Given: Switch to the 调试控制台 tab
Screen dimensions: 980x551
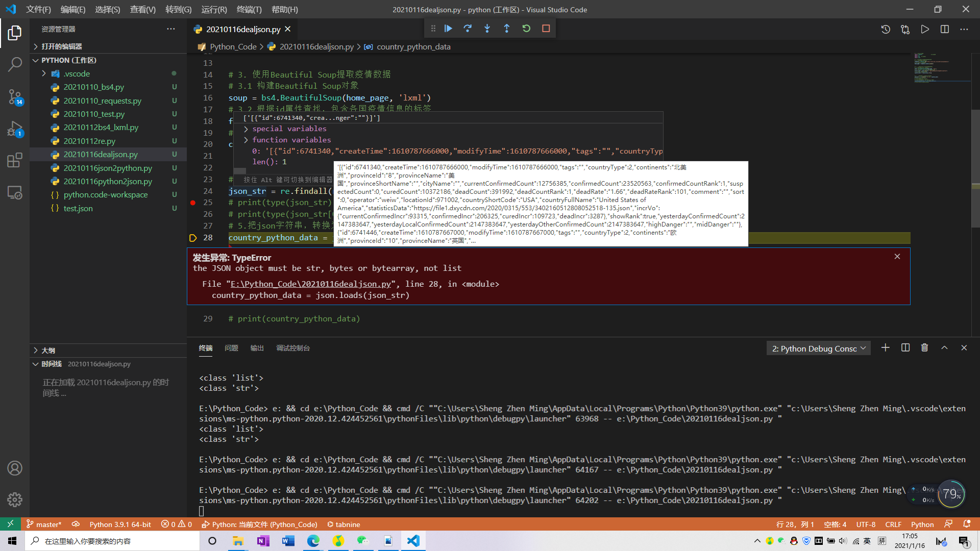Looking at the screenshot, I should click(x=293, y=348).
